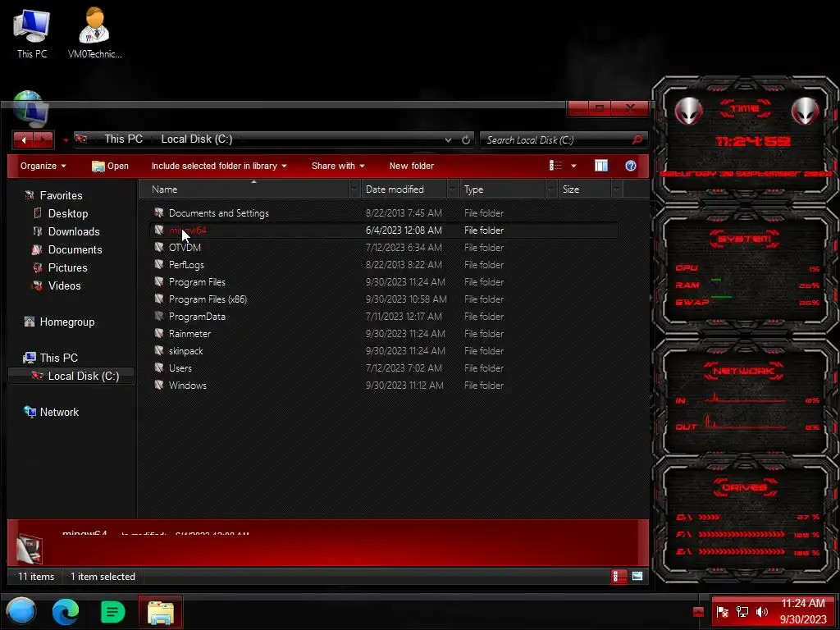
Task: Launch Microsoft Edge from taskbar
Action: pos(66,612)
